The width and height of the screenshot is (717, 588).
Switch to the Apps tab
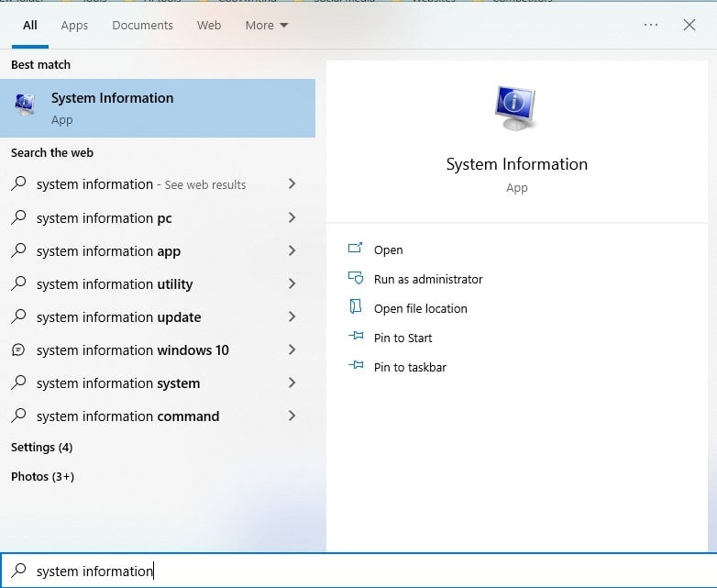pyautogui.click(x=74, y=25)
